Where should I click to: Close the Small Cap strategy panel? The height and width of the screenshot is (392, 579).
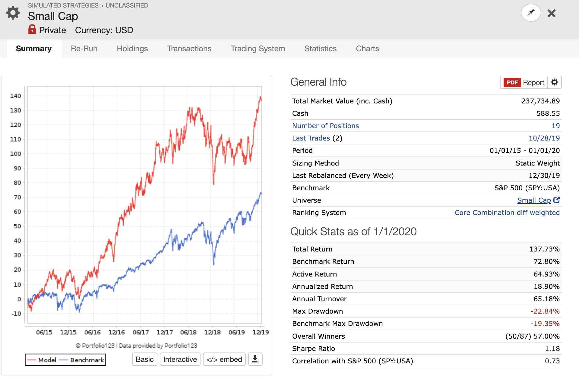[x=552, y=13]
